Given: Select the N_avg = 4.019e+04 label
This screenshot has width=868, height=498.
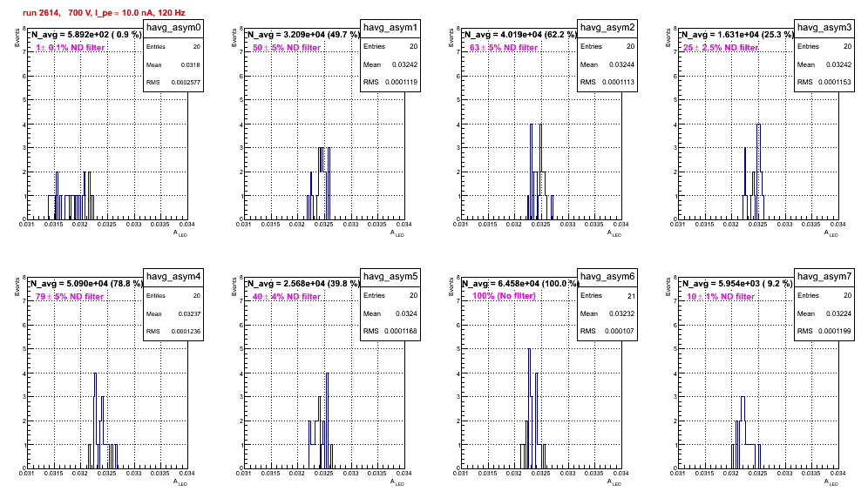Looking at the screenshot, I should [x=520, y=35].
